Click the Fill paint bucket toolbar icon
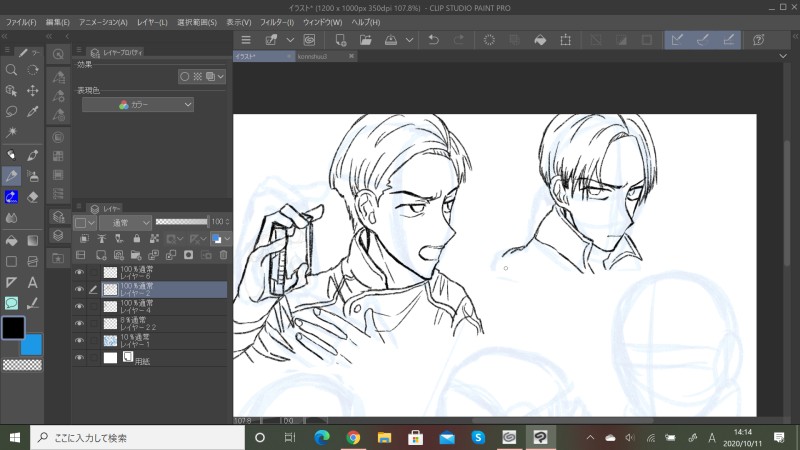The width and height of the screenshot is (800, 450). tap(540, 40)
